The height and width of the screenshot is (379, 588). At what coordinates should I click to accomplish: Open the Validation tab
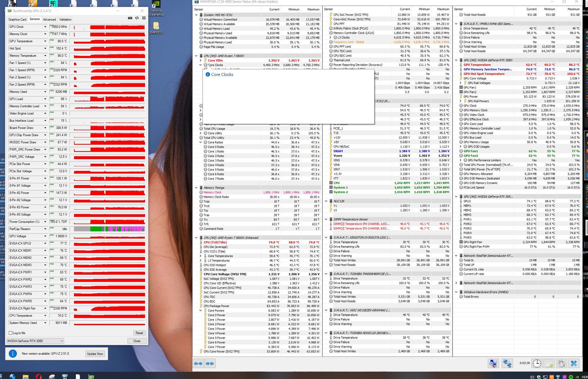coord(65,19)
